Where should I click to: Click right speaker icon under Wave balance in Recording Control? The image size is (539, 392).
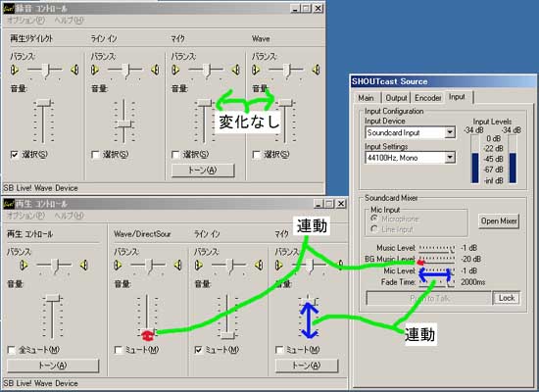(x=316, y=70)
